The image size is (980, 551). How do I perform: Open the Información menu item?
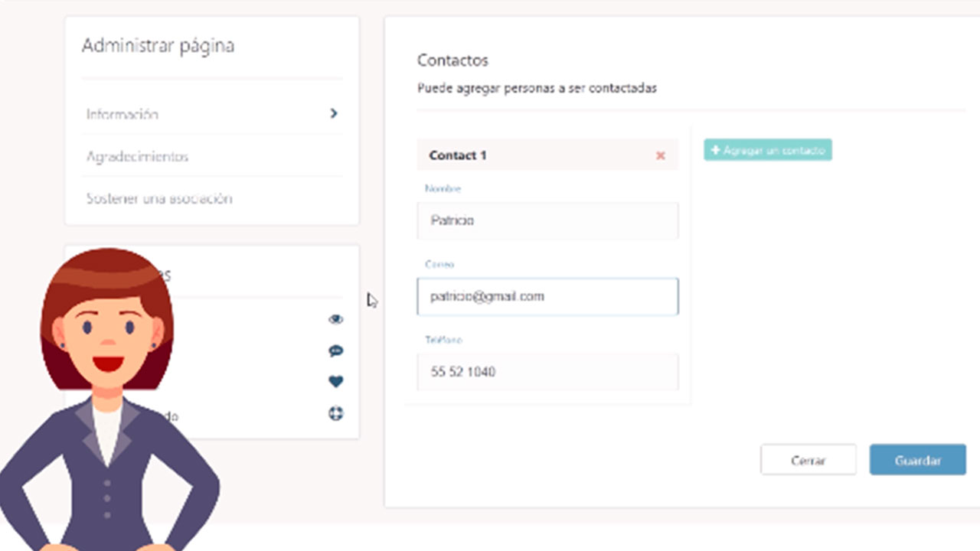pyautogui.click(x=122, y=115)
